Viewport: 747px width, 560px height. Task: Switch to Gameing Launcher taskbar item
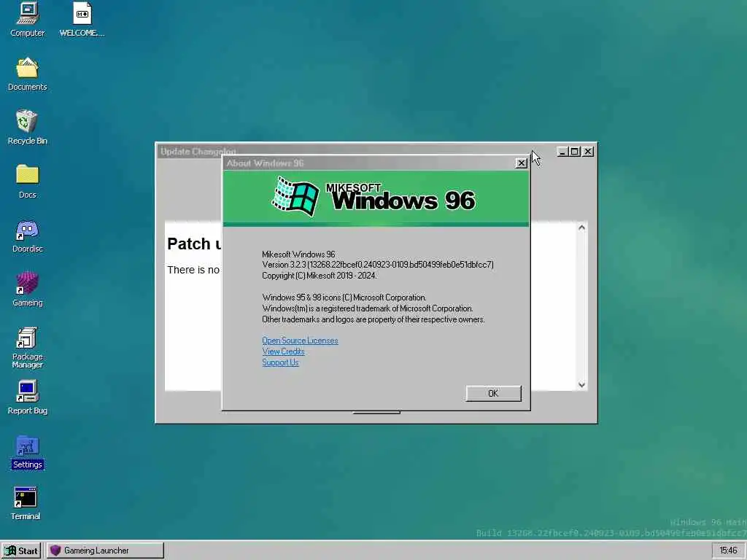tap(105, 551)
